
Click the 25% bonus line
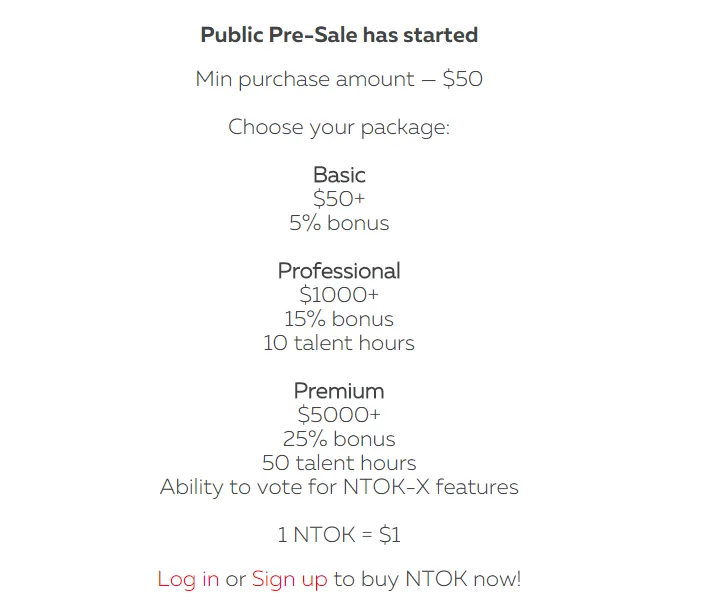tap(339, 439)
